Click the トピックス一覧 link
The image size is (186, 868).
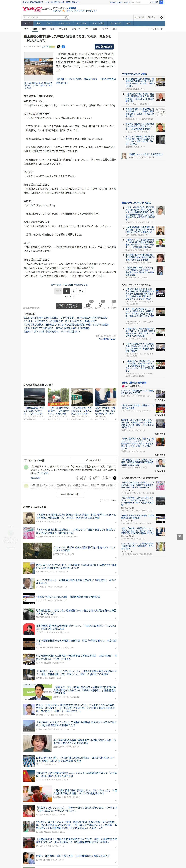pyautogui.click(x=155, y=29)
